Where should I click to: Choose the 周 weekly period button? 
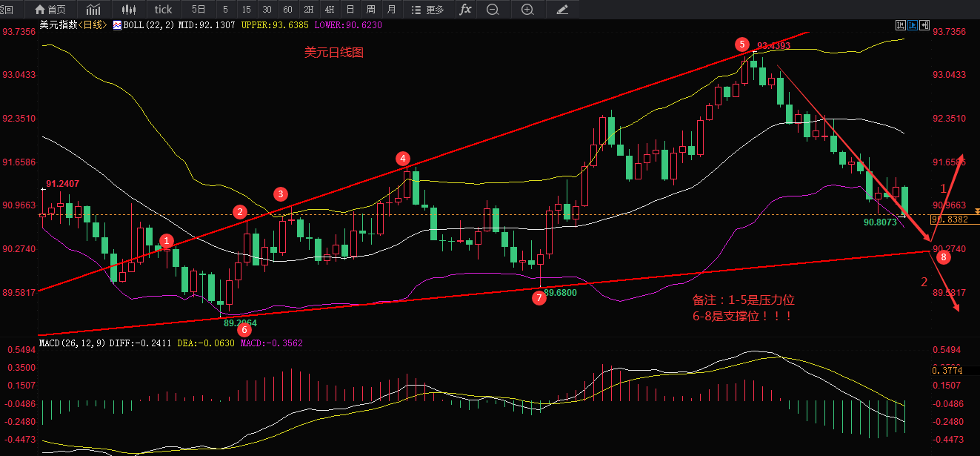370,10
